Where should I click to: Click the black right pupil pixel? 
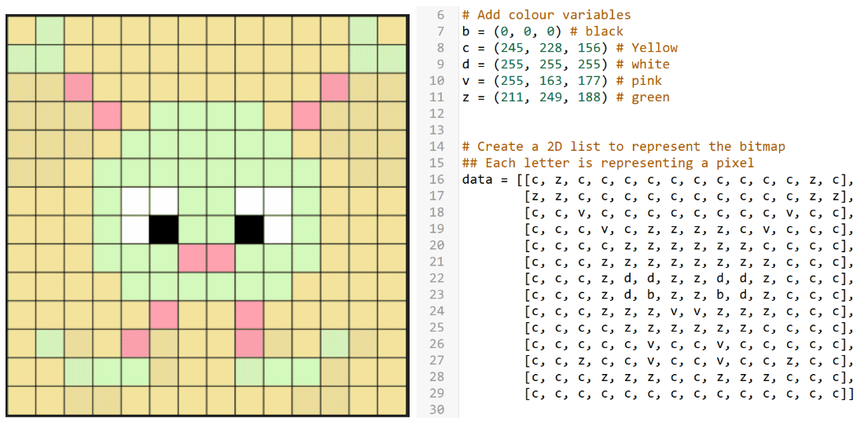249,229
